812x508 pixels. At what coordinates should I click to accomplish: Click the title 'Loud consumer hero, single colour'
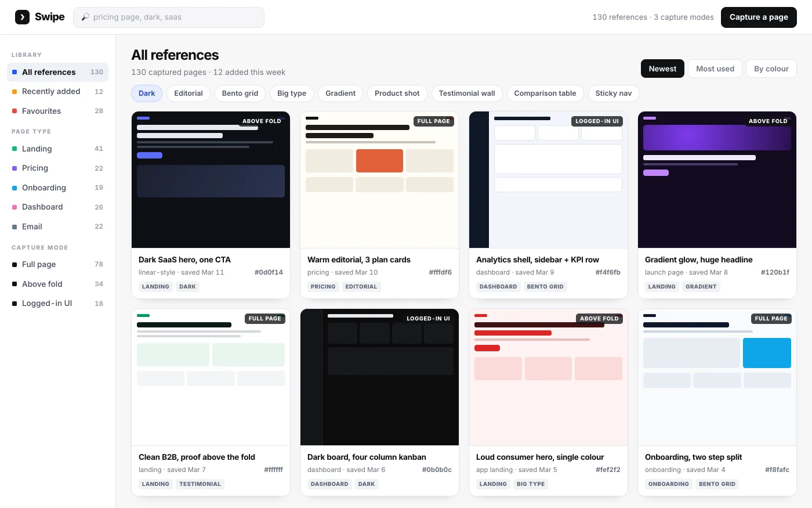[x=540, y=457]
